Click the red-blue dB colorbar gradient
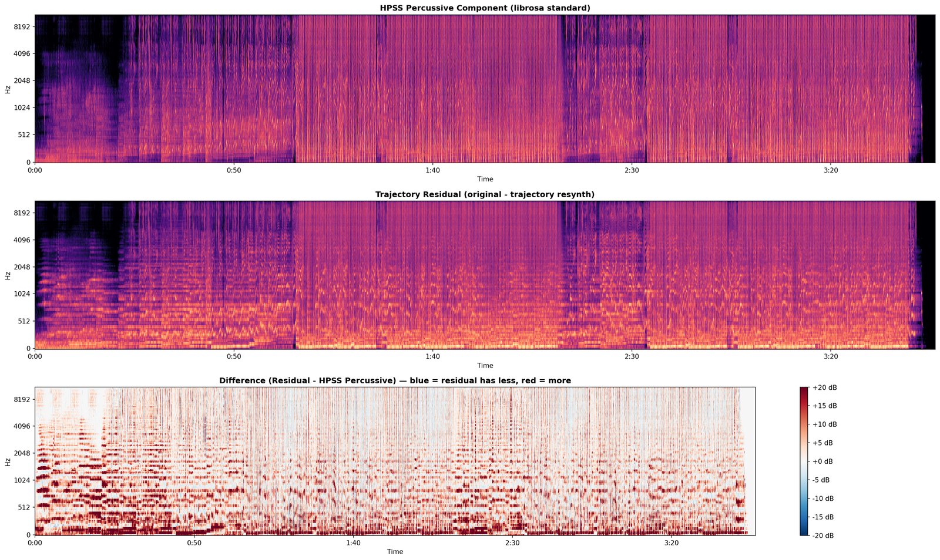940x560 pixels. coord(804,461)
